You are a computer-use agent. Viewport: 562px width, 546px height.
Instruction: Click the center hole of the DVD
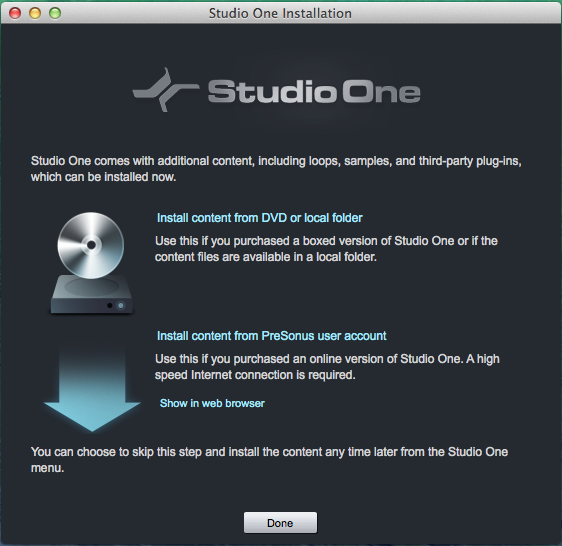pos(91,245)
